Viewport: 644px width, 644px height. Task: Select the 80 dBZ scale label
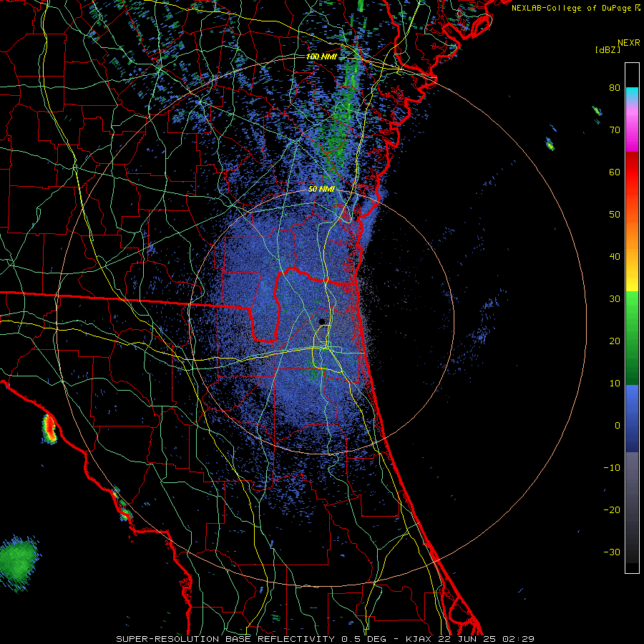click(x=615, y=87)
